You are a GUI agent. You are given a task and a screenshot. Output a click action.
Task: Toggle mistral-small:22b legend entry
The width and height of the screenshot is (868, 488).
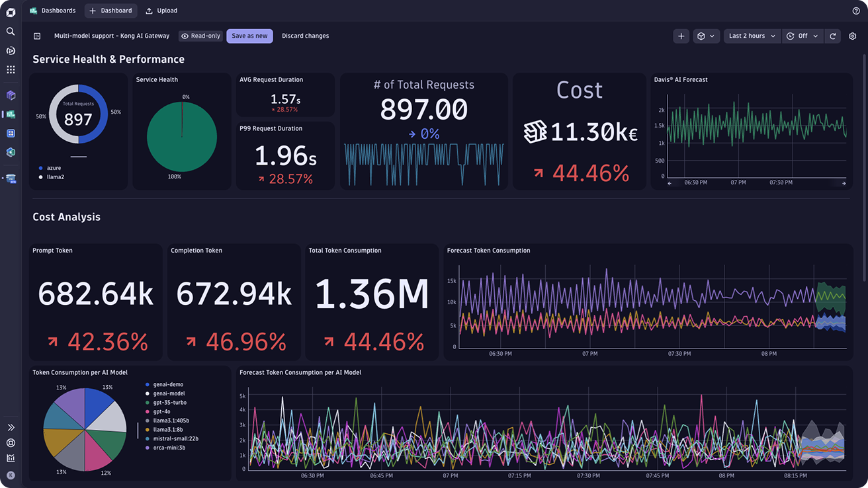[175, 438]
